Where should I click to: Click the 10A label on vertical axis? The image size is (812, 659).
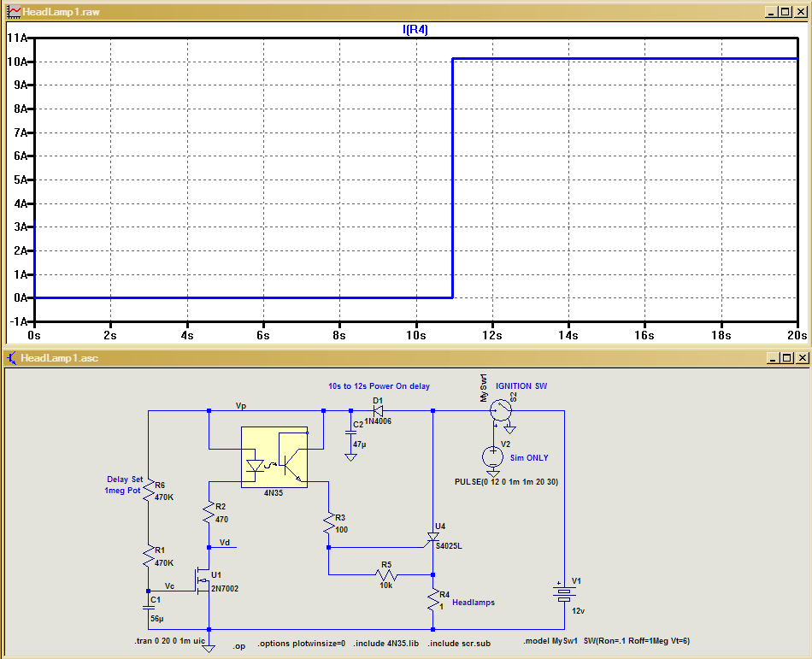[17, 62]
